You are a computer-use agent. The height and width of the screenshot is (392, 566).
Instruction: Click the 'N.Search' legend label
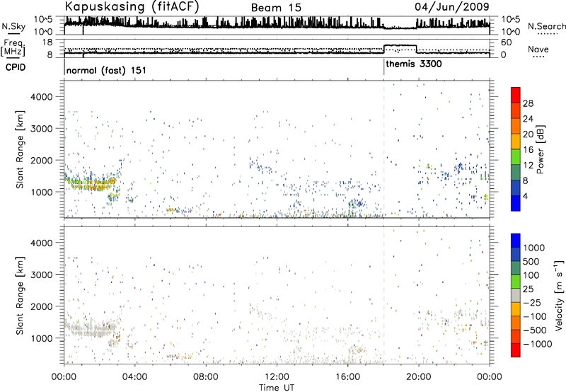(547, 26)
